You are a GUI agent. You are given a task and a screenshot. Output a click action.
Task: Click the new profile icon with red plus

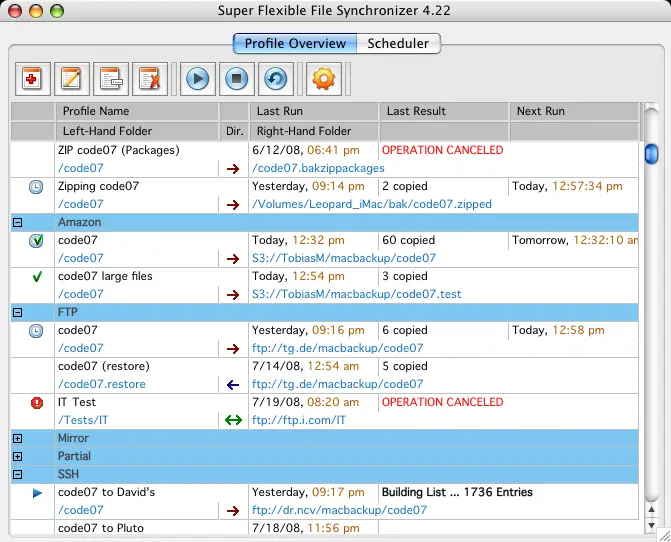coord(33,79)
